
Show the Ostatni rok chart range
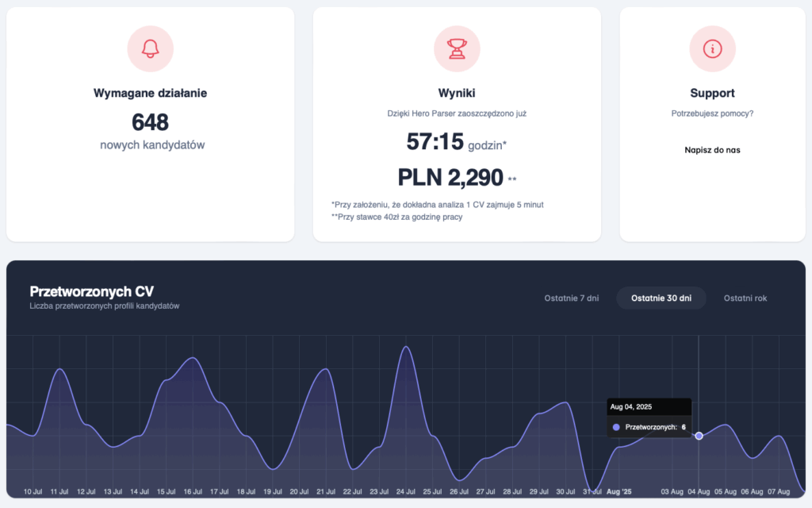coord(745,298)
